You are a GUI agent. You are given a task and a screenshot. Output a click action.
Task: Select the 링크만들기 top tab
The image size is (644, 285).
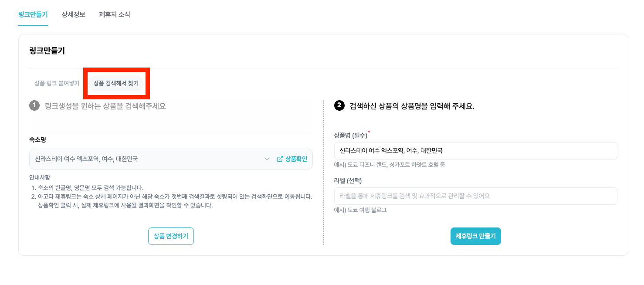tap(33, 14)
